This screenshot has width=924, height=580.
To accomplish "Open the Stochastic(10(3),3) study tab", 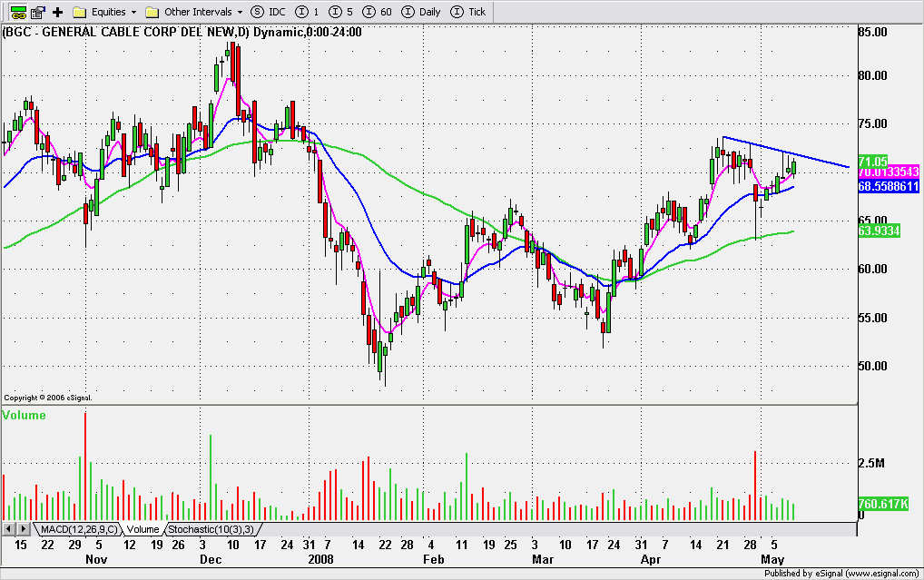I will click(x=211, y=529).
